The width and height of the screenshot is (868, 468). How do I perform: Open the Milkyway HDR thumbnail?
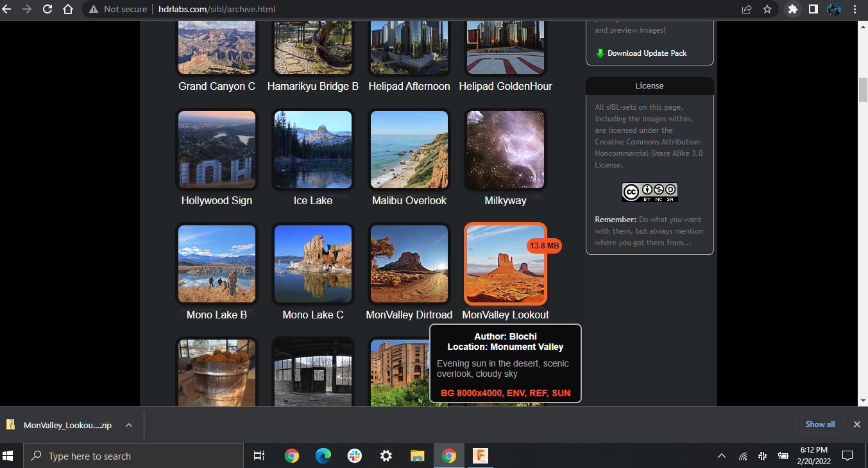pyautogui.click(x=505, y=150)
